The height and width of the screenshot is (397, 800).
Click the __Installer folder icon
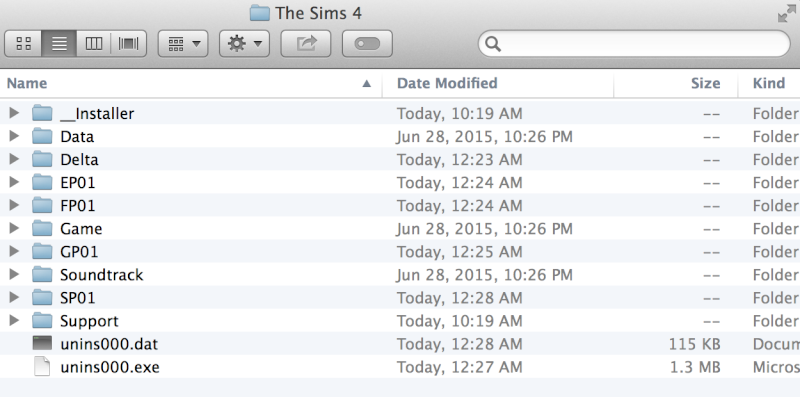42,113
